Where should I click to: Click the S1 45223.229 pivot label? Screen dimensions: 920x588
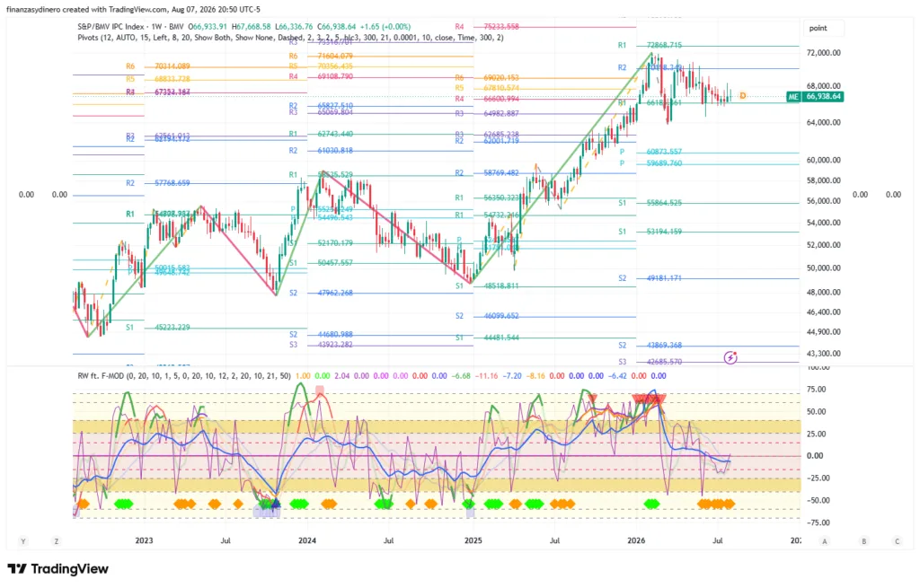(158, 327)
